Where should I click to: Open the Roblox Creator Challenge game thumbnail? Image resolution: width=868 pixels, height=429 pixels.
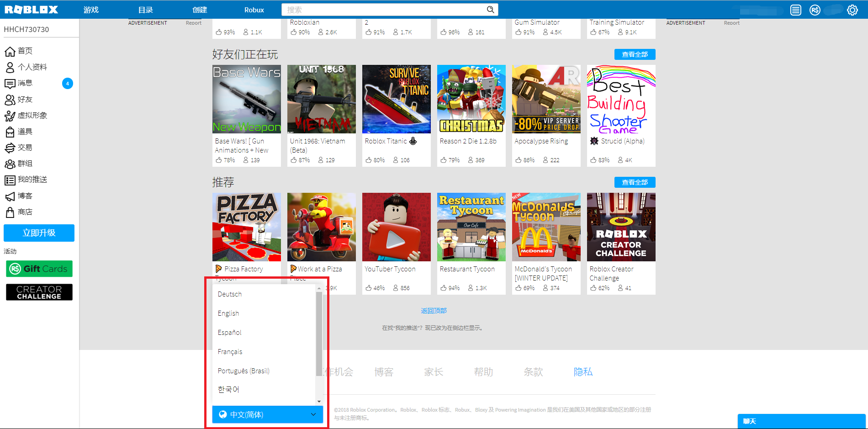pyautogui.click(x=621, y=227)
